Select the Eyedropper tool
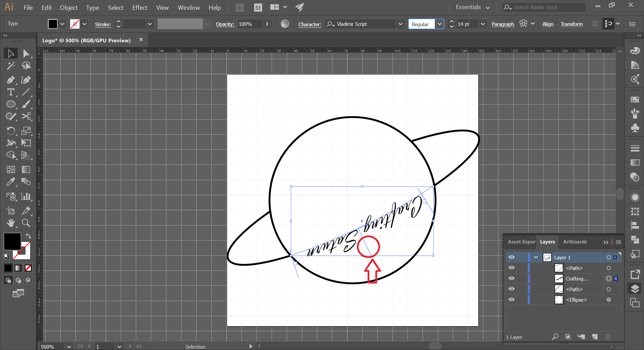The height and width of the screenshot is (350, 644). 11,182
